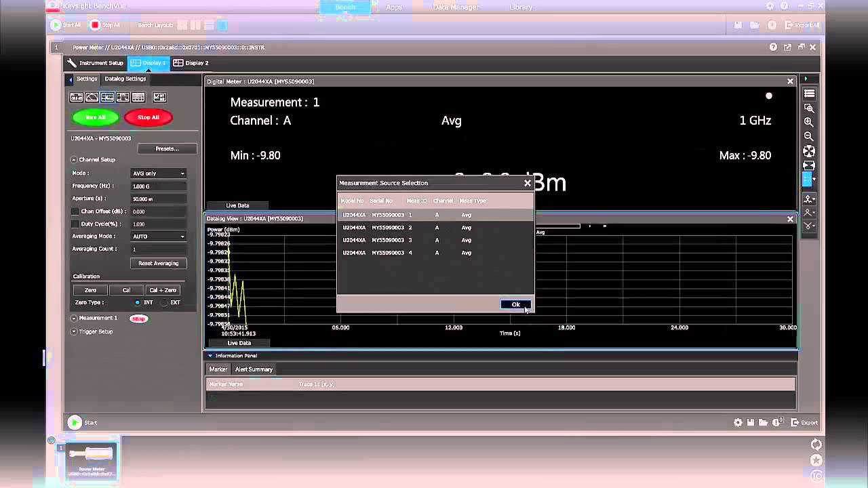Viewport: 868px width, 488px height.
Task: Open the Mode dropdown showing AVG only
Action: pos(158,174)
